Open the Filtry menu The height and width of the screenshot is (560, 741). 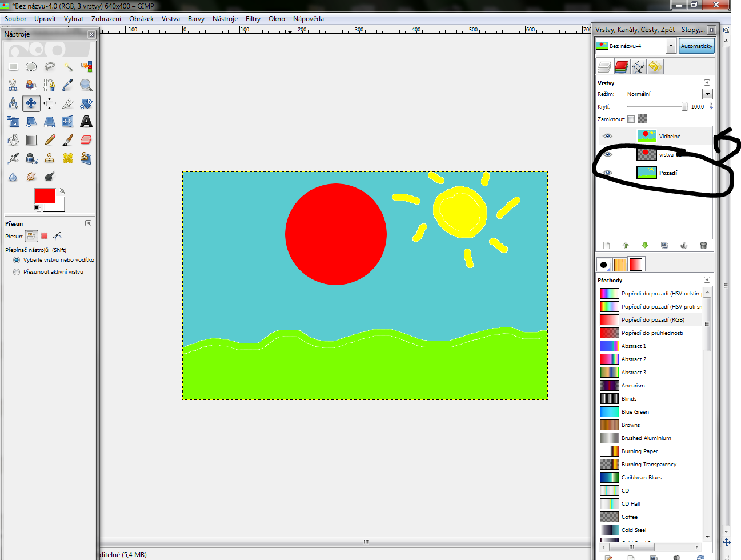click(253, 19)
